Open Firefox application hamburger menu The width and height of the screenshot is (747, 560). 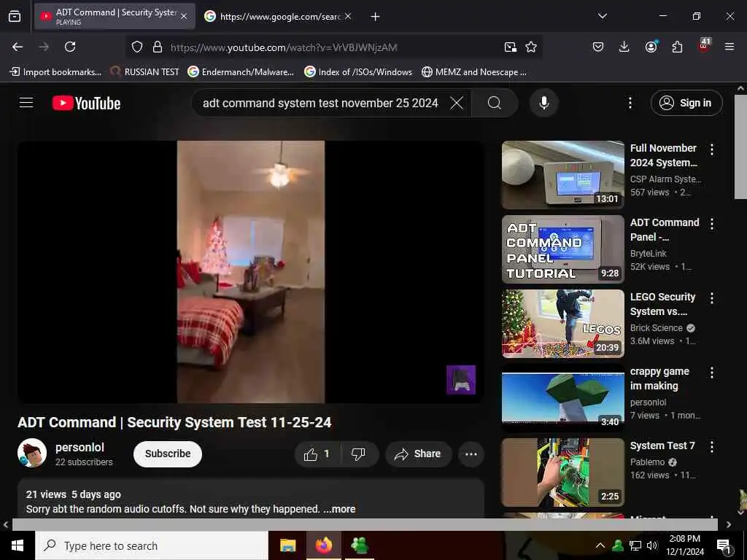point(729,47)
